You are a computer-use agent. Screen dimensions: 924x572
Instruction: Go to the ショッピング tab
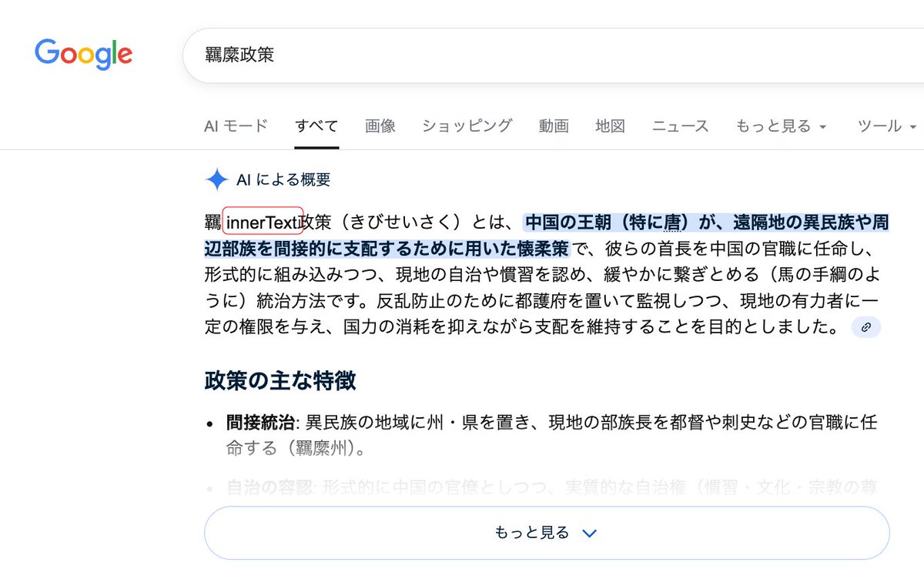[467, 126]
